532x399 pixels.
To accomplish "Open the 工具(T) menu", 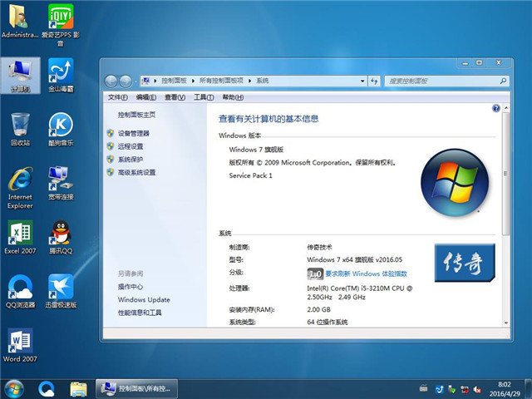I will coord(203,97).
